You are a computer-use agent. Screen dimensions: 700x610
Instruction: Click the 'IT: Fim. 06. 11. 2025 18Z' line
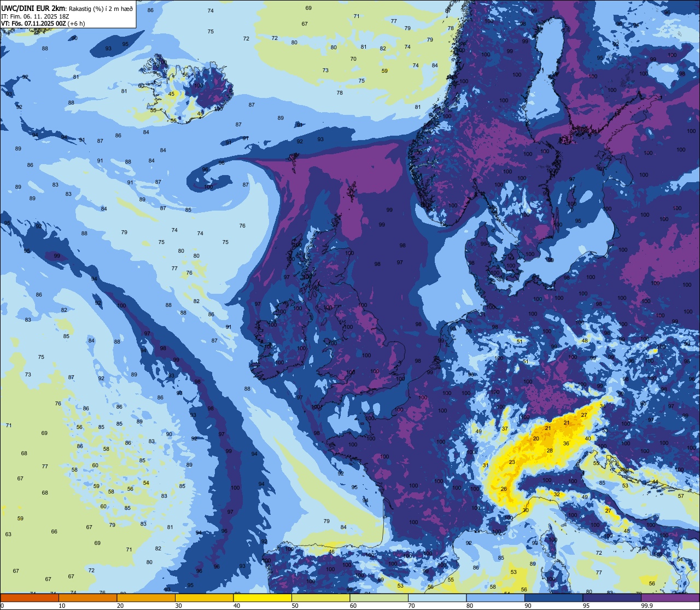pyautogui.click(x=35, y=16)
